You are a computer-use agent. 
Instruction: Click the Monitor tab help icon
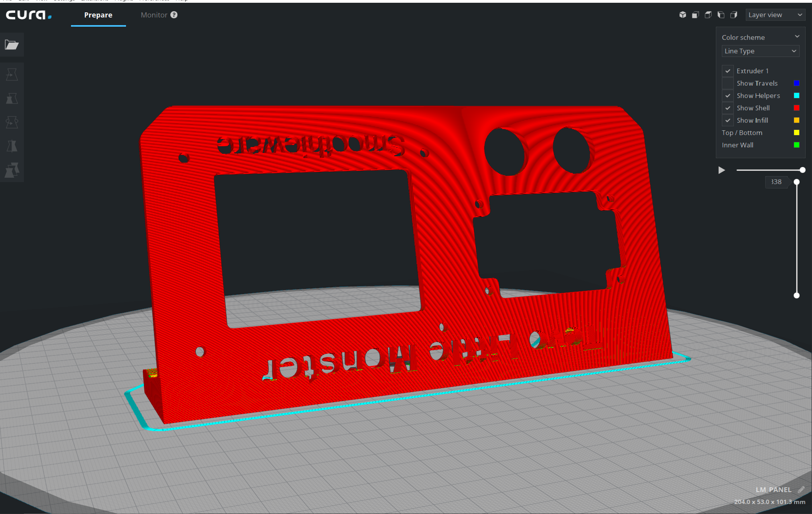click(x=174, y=15)
